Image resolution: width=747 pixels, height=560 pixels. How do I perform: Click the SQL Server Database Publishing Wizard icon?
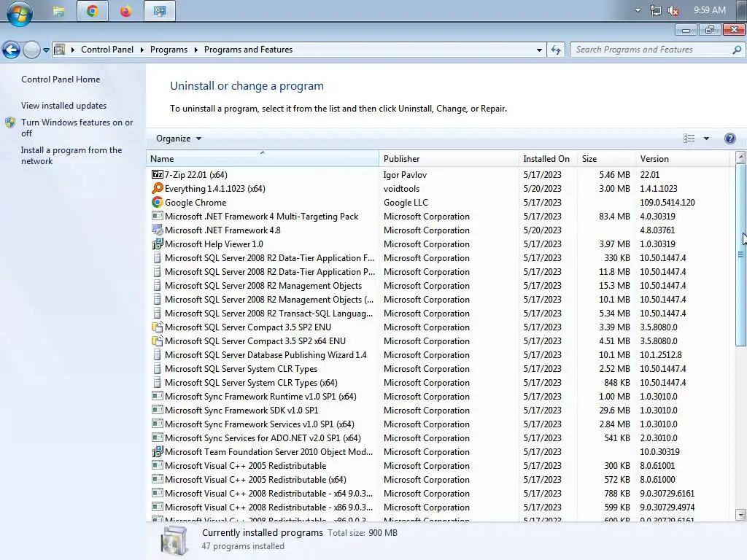tap(158, 355)
